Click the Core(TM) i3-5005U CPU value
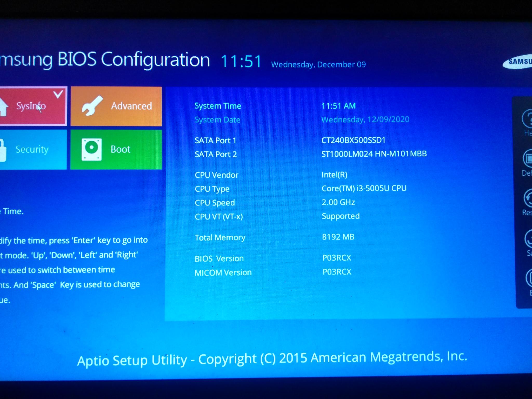The width and height of the screenshot is (532, 399). coord(364,188)
